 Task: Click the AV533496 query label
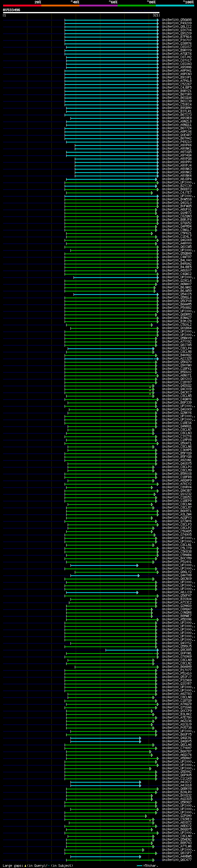click(x=11, y=10)
